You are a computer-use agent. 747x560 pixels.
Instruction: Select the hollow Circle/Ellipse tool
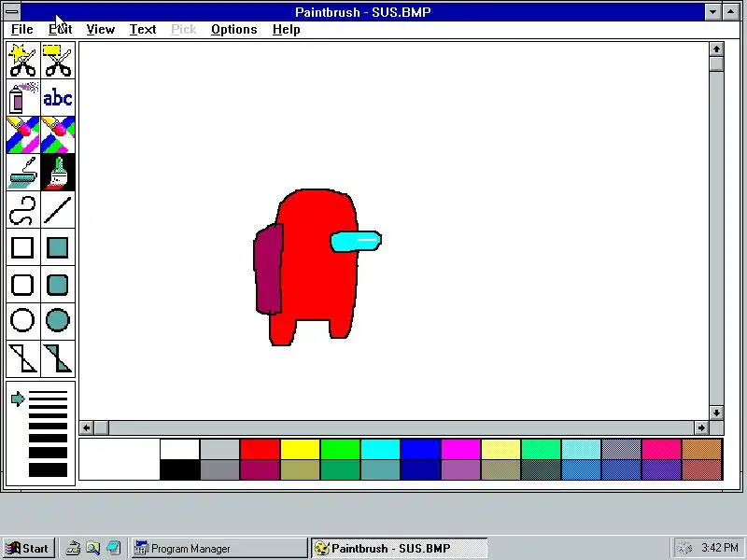point(22,320)
